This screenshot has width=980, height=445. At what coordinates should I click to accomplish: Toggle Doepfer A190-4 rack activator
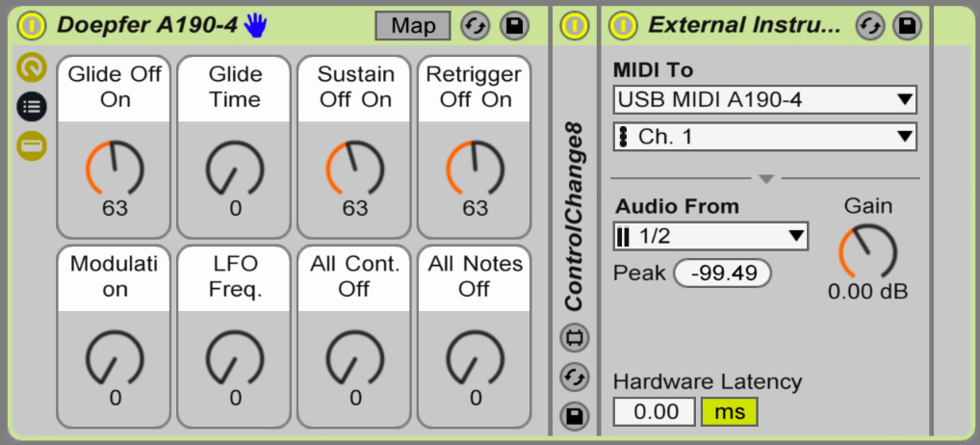pyautogui.click(x=31, y=26)
